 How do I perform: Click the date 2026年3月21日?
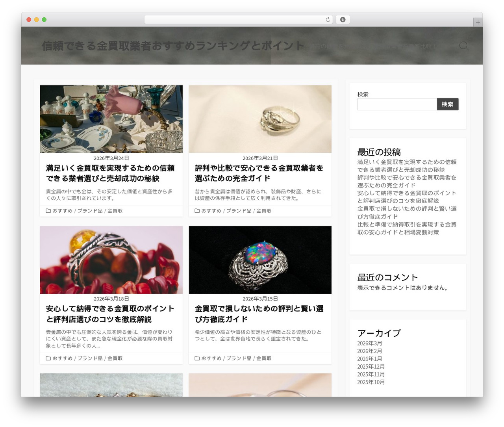click(260, 158)
